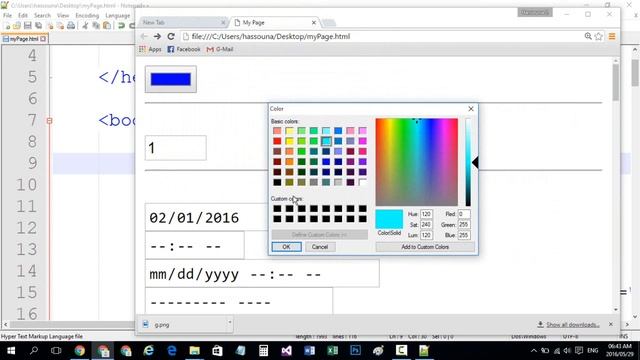Click the Open file icon in Notepad++ toolbar
Image resolution: width=640 pixels, height=360 pixels.
(x=17, y=26)
